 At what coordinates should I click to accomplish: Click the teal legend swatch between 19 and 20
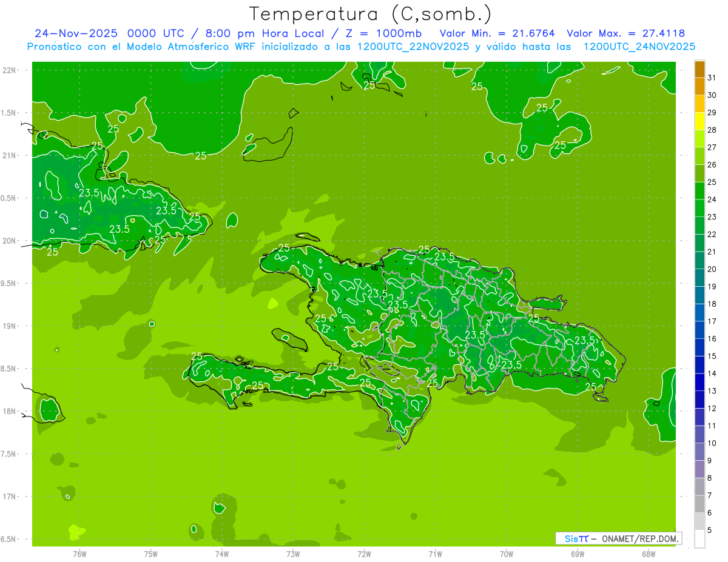coord(699,278)
